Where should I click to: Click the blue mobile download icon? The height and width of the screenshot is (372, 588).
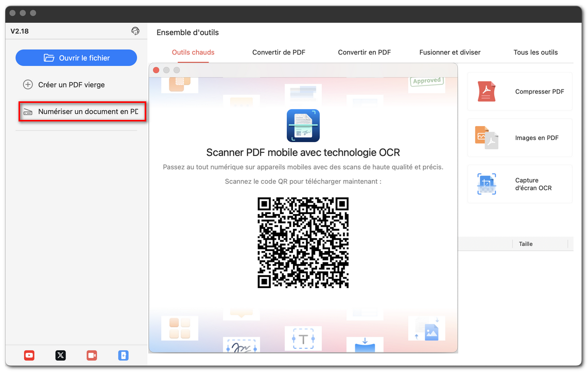(123, 355)
